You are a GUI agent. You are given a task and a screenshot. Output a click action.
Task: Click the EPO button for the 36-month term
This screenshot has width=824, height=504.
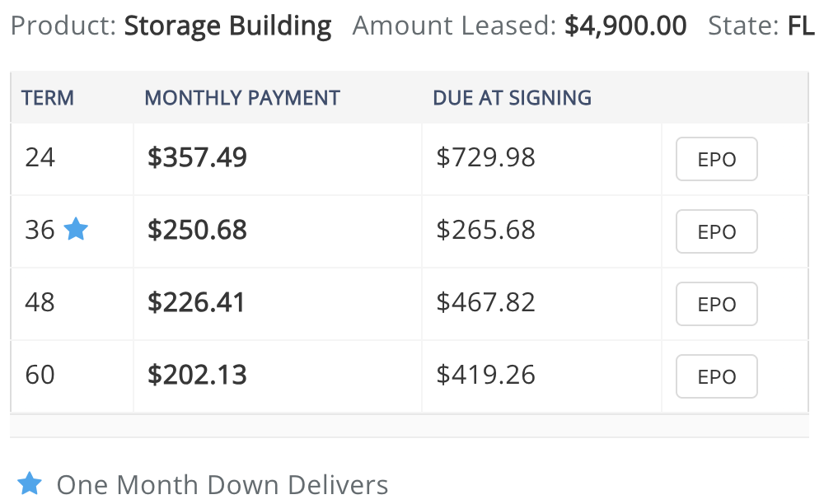716,231
